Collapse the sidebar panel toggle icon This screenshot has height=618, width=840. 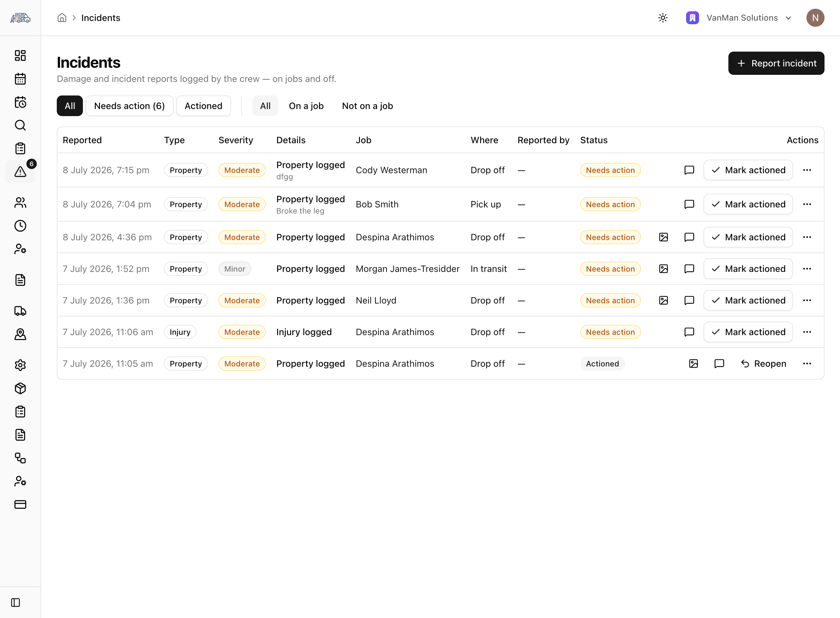tap(16, 602)
